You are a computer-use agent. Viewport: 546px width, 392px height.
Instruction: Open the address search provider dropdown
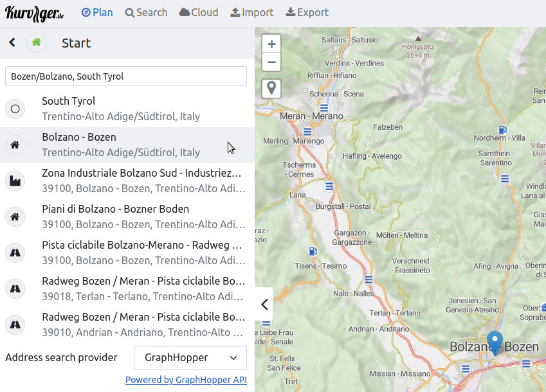190,358
